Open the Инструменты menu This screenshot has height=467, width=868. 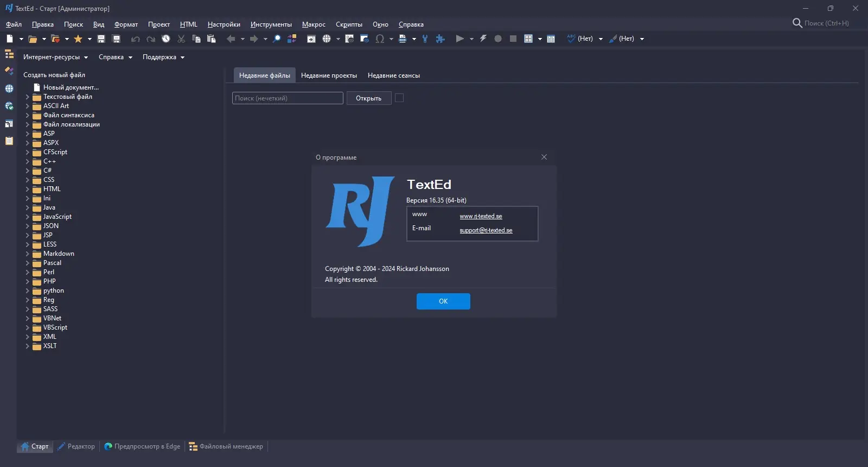point(271,24)
